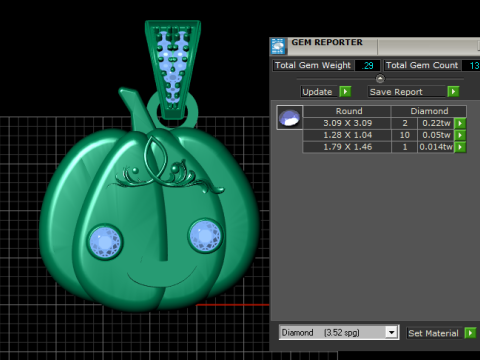Select the round diamond gem thumbnail

[290, 117]
